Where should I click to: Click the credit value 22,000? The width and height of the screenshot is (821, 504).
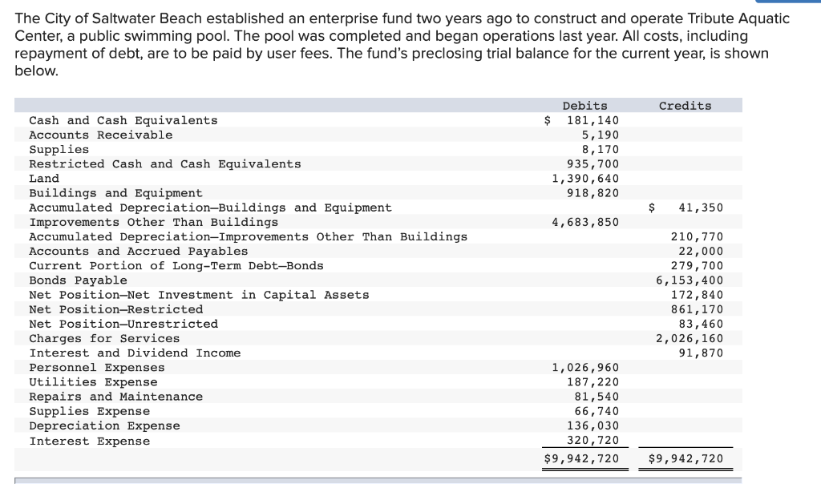click(701, 252)
